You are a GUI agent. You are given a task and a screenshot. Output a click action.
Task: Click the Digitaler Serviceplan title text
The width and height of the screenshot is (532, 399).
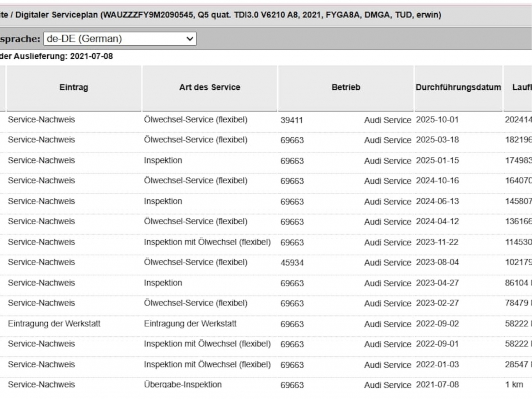point(57,15)
